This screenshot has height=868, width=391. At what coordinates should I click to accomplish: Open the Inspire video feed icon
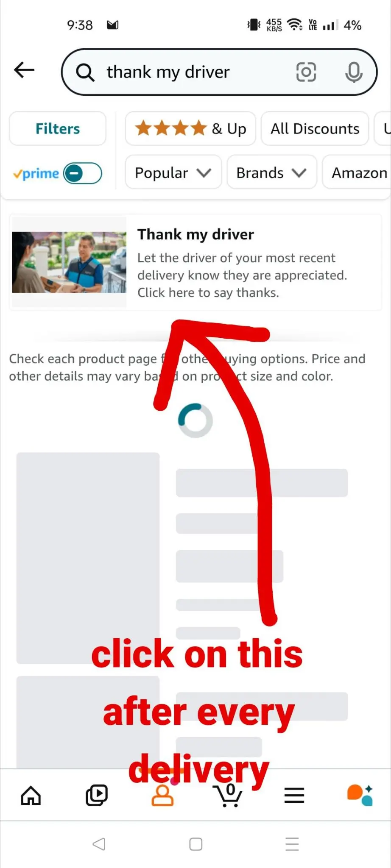point(97,796)
